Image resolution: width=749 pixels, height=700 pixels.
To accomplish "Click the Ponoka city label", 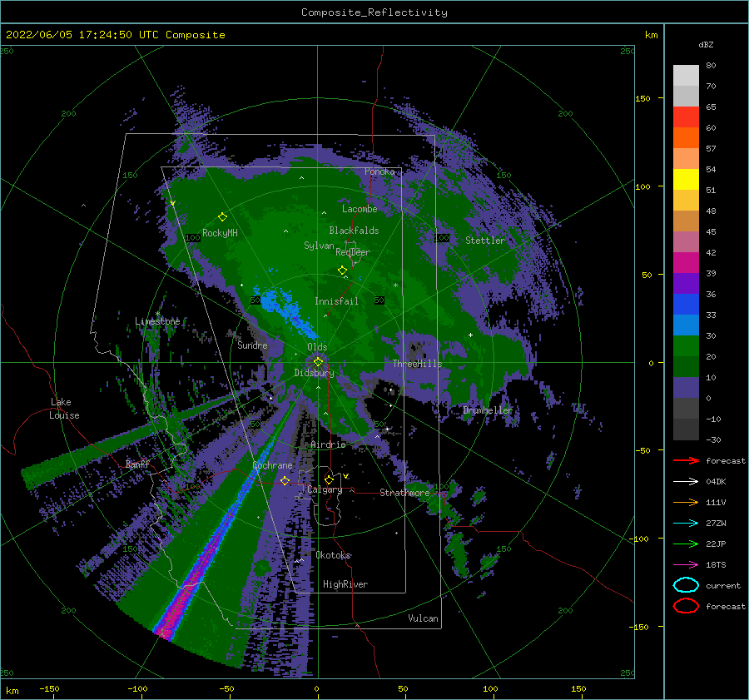I will [379, 171].
